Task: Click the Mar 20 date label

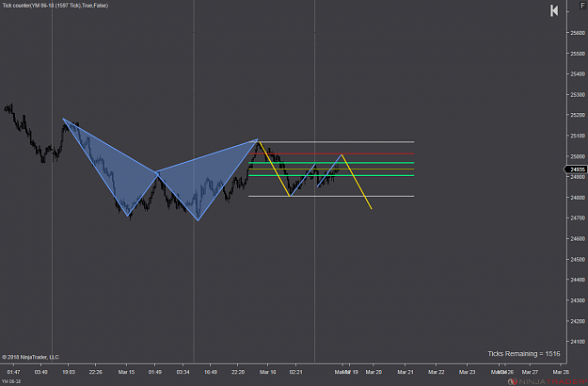Action: [373, 372]
